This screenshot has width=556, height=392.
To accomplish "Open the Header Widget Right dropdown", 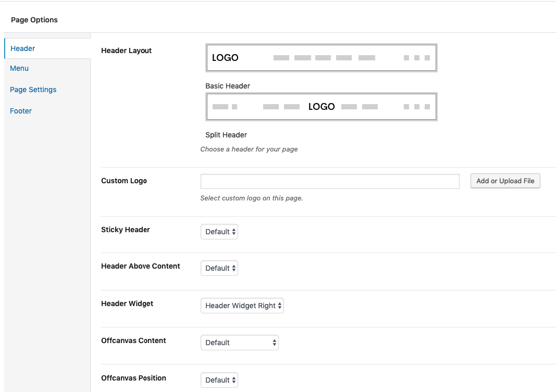I will [x=242, y=306].
